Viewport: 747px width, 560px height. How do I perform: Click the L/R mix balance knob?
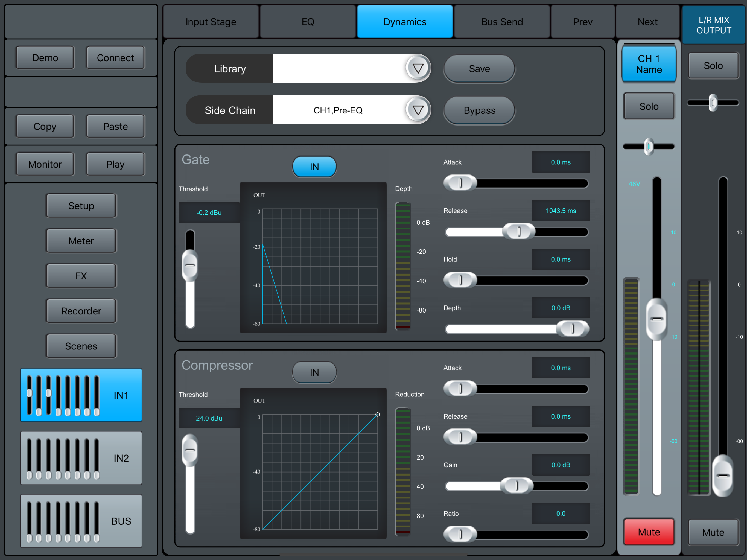pos(713,103)
